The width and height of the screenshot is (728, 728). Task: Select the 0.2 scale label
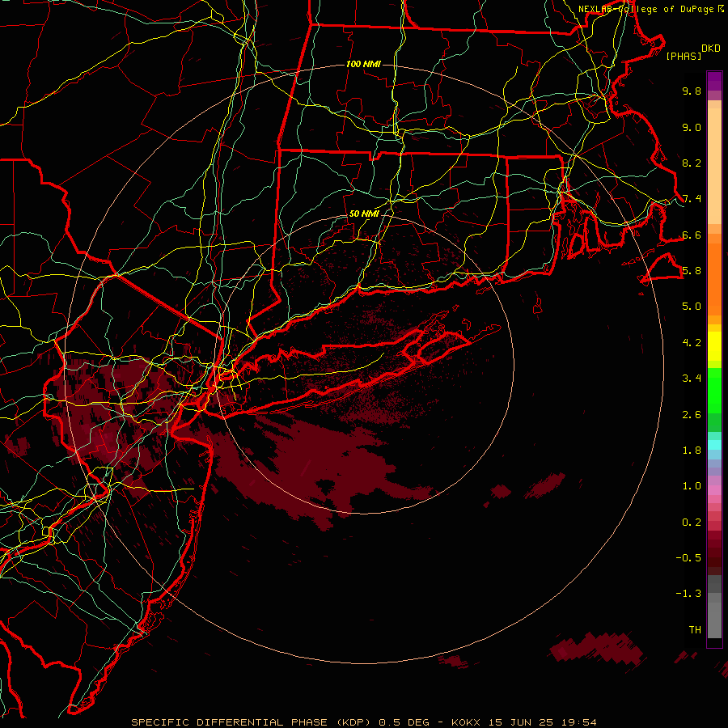pos(692,523)
